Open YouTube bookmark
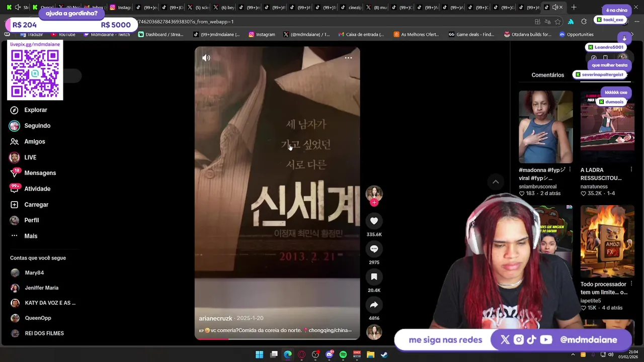The width and height of the screenshot is (644, 362). pos(63,35)
